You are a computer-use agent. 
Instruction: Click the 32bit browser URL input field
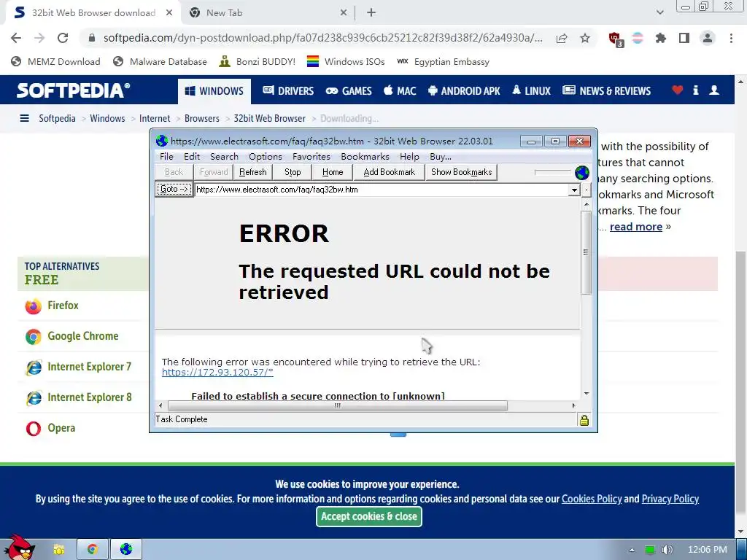click(x=381, y=190)
